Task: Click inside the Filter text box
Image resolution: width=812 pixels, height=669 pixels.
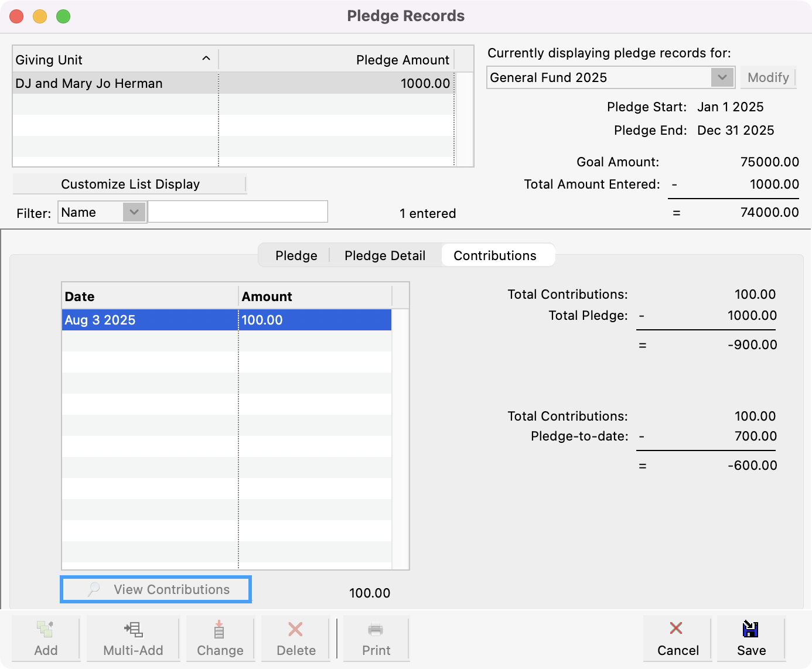Action: tap(237, 211)
